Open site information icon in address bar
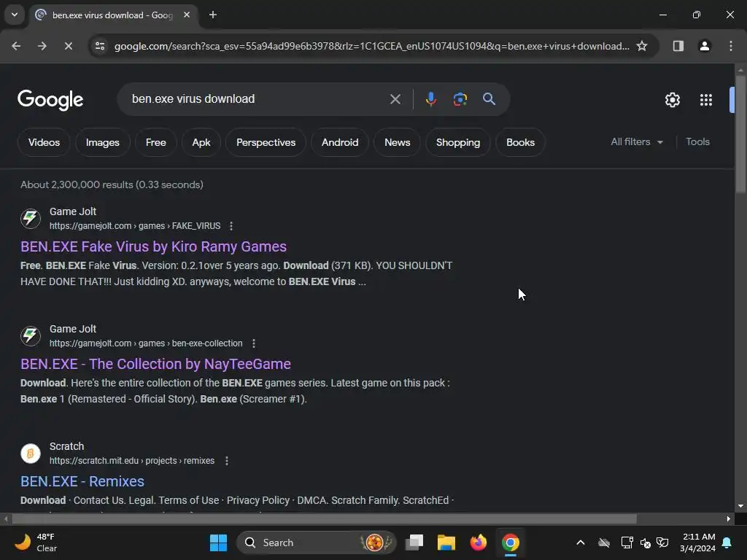This screenshot has height=560, width=747. point(100,46)
